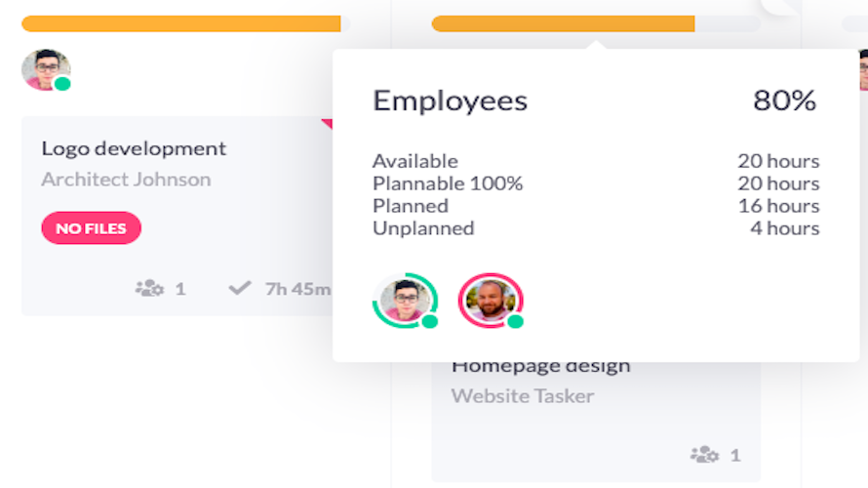Select the glasses employee avatar with green ring
Screen dimensions: 868x488
pos(405,301)
